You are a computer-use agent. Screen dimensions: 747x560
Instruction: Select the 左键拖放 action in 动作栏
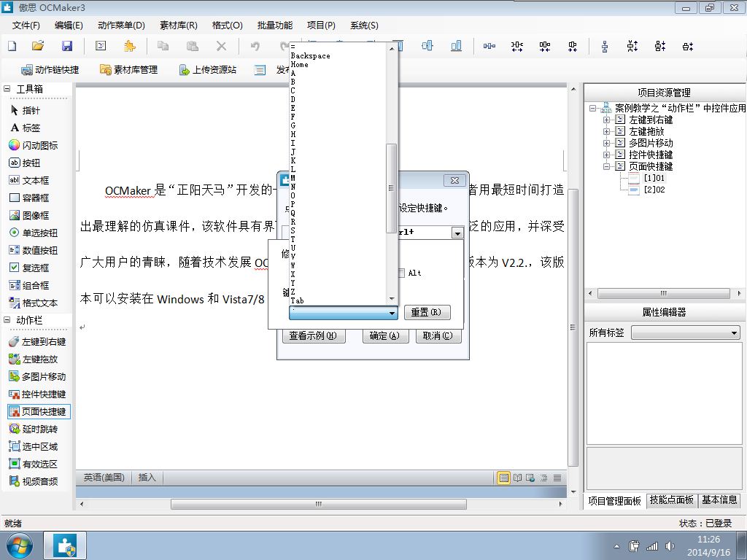34,359
